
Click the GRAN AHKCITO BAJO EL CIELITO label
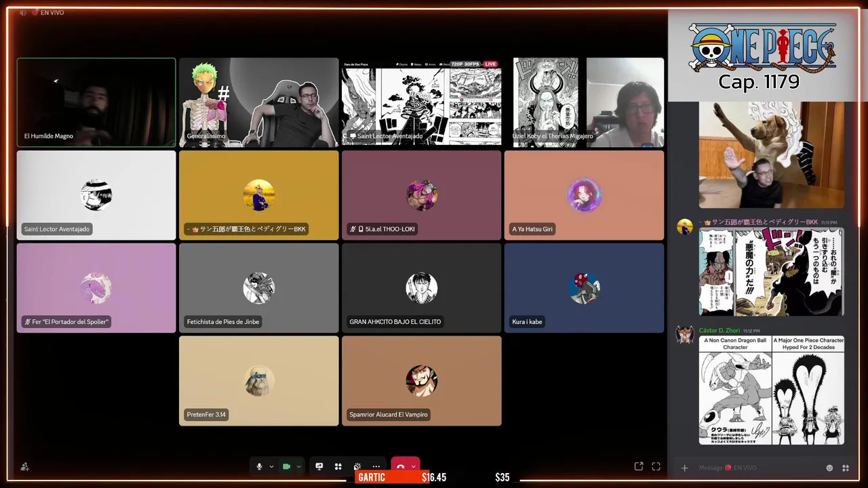coord(395,322)
